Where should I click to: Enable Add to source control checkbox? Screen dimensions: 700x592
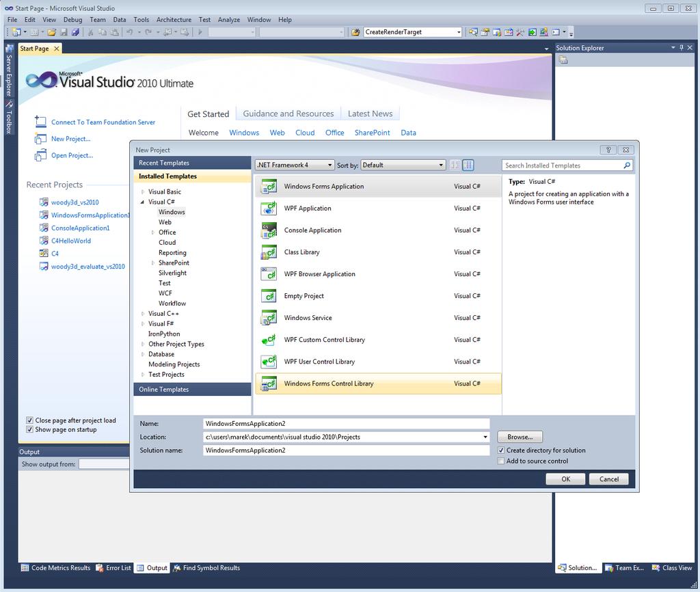tap(501, 461)
